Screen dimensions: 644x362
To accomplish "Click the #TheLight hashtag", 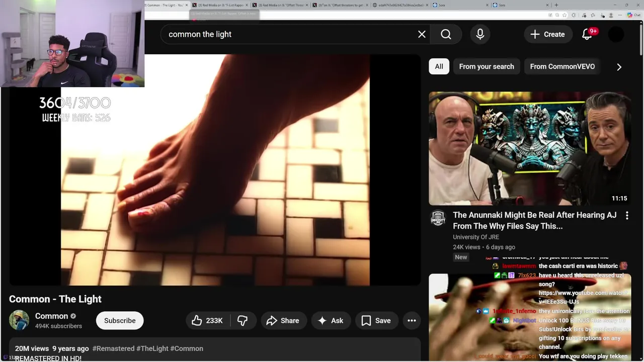I will (x=152, y=348).
